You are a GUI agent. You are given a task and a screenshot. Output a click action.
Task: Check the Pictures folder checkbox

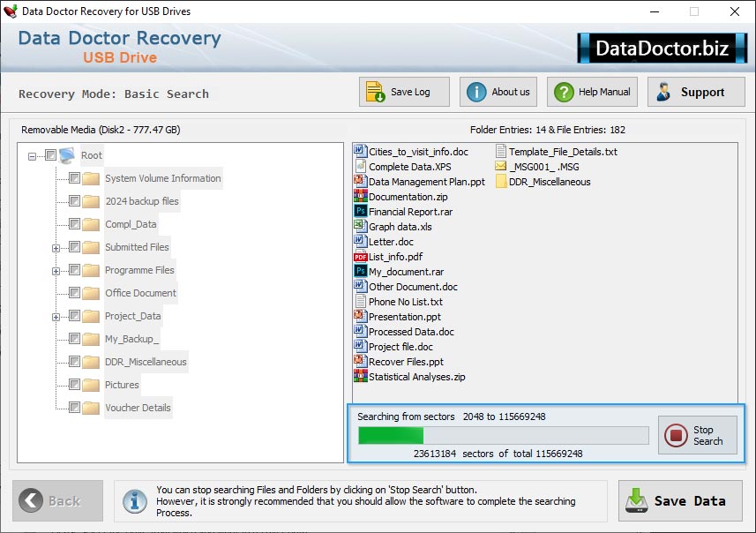tap(74, 385)
